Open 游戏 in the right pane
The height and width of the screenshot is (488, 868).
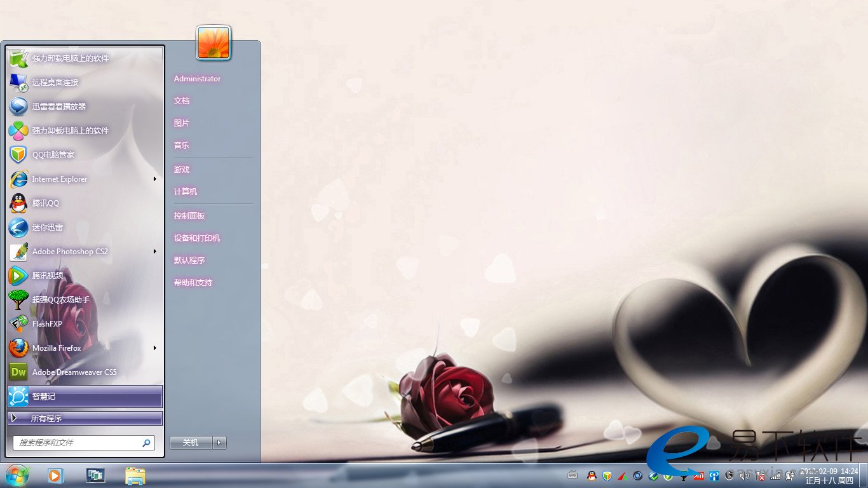click(182, 170)
